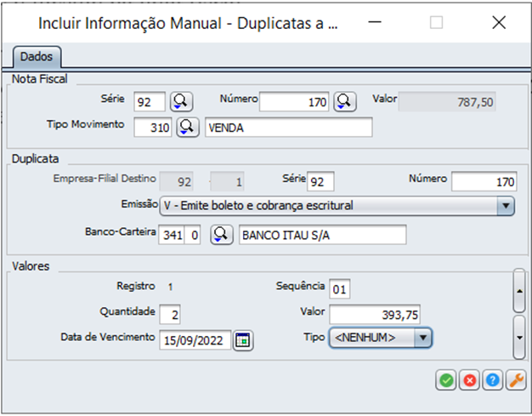Open the Número search magnifier in Nota Fiscal
The image size is (532, 416).
(x=343, y=102)
